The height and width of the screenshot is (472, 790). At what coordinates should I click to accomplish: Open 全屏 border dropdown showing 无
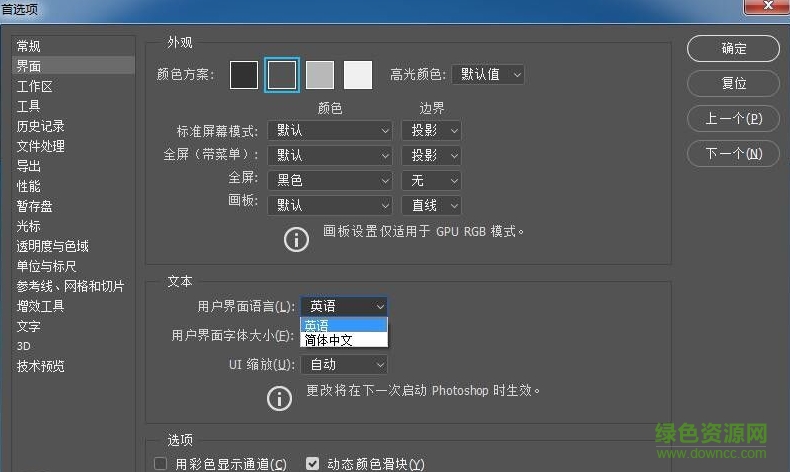pyautogui.click(x=431, y=180)
